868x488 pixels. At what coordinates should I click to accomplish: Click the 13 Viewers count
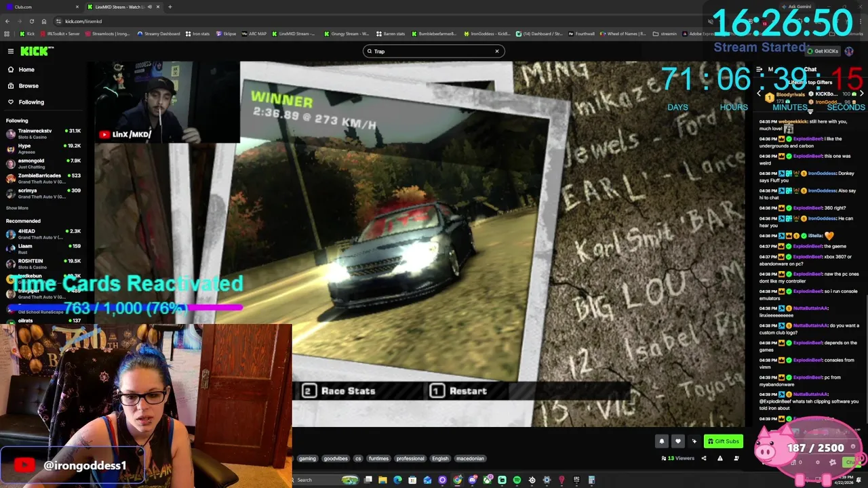(x=678, y=458)
